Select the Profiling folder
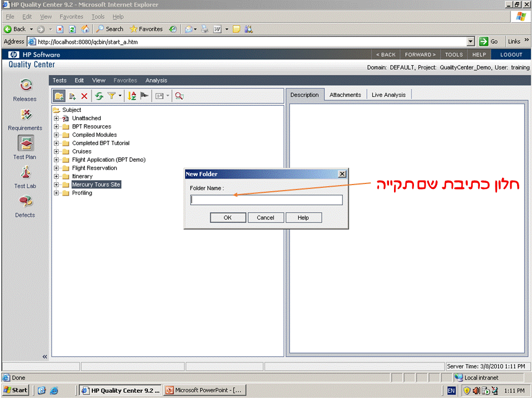Screen dimensions: 532x399 click(82, 193)
